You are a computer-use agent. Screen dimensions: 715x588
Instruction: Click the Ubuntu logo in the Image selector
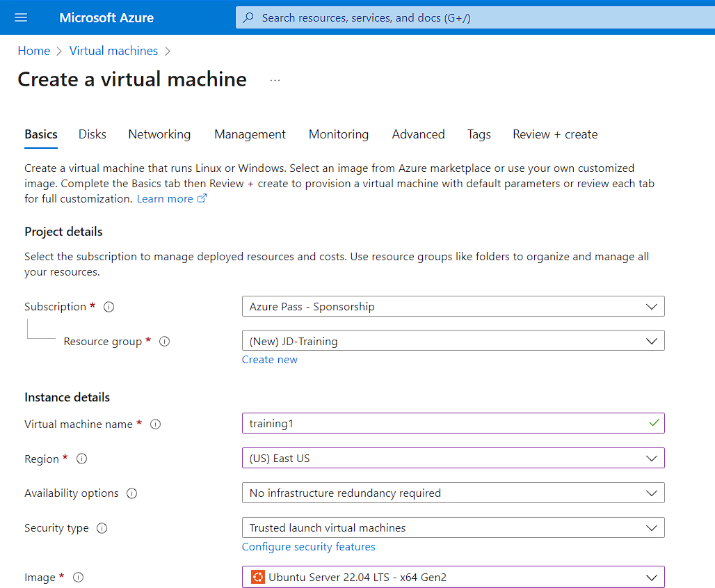point(257,577)
